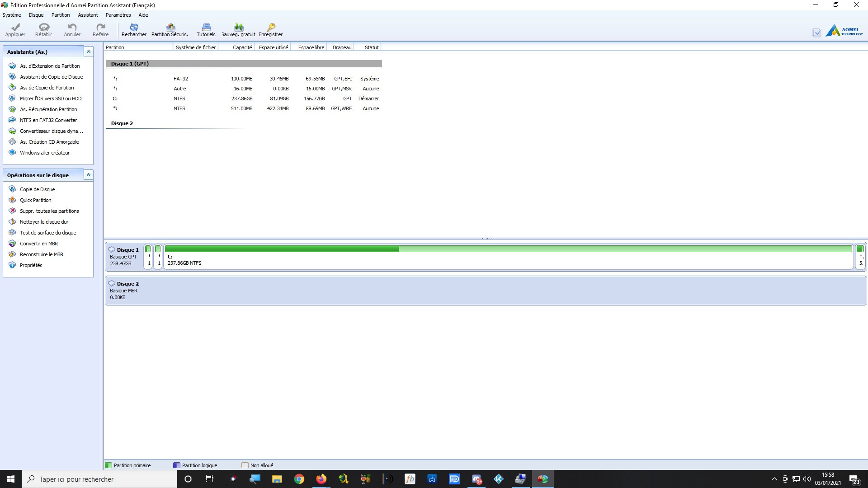The image size is (868, 488).
Task: Click Convertir en MBR link
Action: tap(39, 244)
